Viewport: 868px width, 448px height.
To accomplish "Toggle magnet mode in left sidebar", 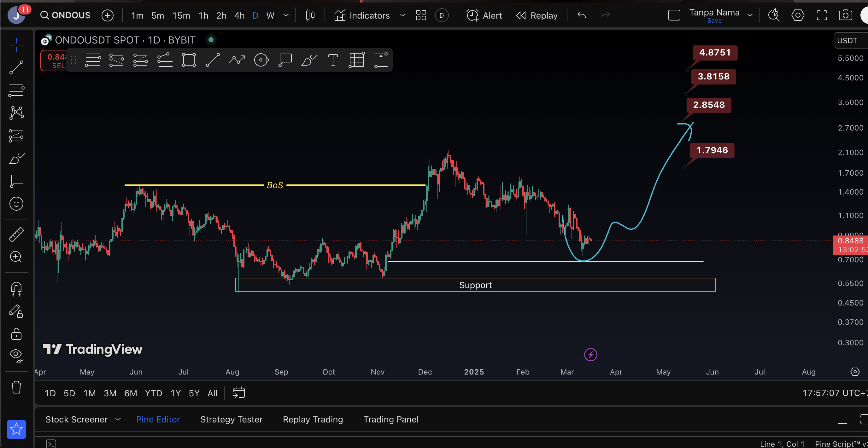I will coord(16,289).
